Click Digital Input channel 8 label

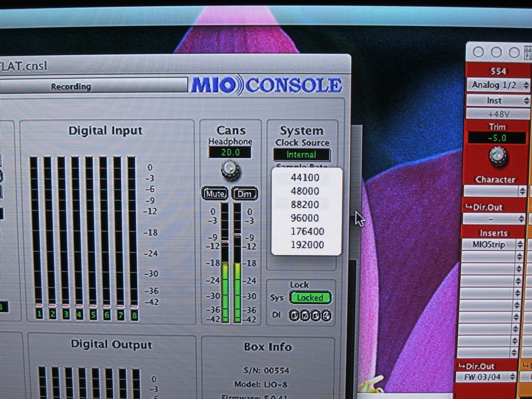pyautogui.click(x=135, y=316)
